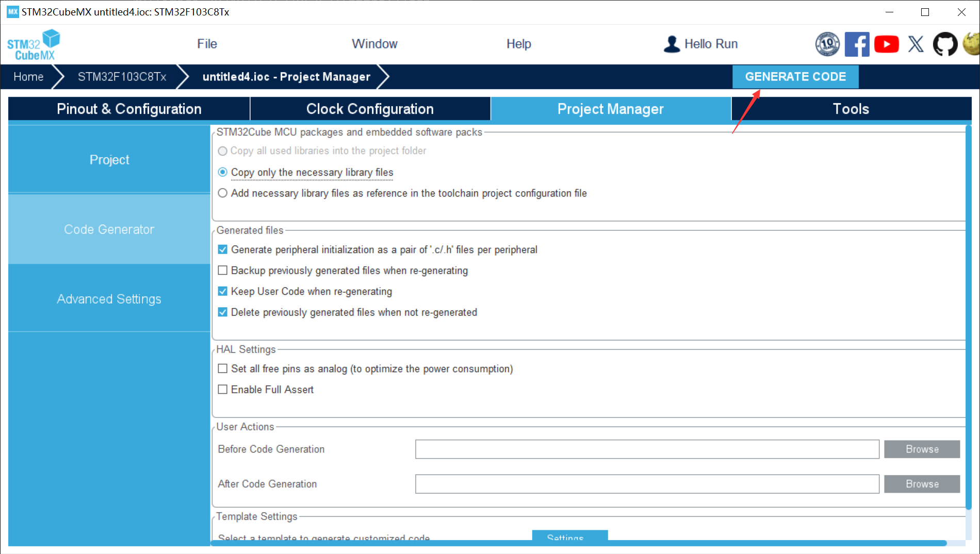This screenshot has width=980, height=554.
Task: Close the STM32CubeMX window
Action: click(961, 12)
